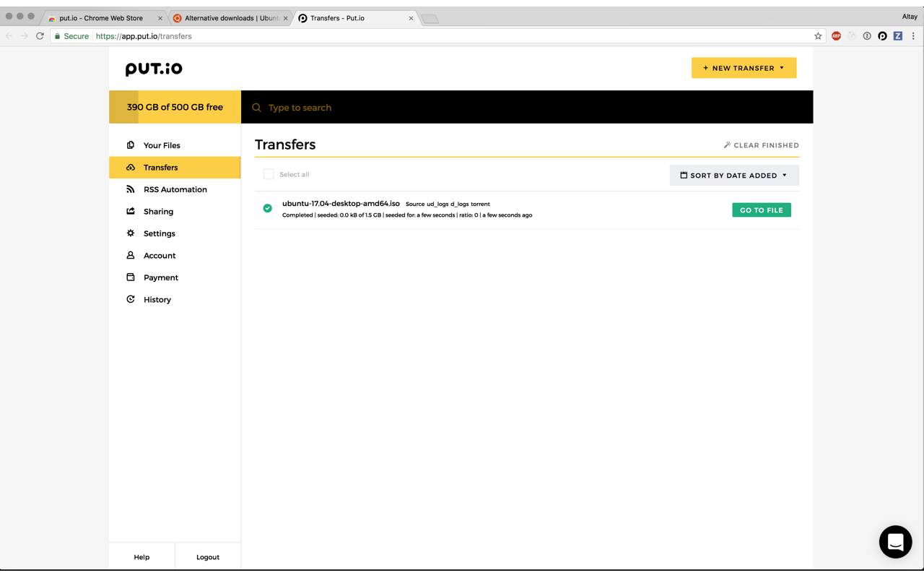Click Clear Finished transfers
924x578 pixels.
coord(761,145)
